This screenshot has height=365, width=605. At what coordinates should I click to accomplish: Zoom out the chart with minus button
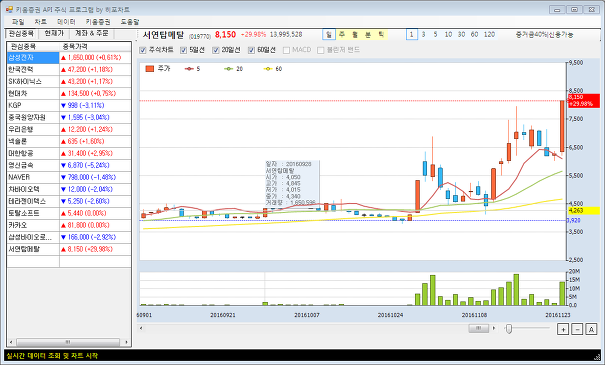coord(577,329)
